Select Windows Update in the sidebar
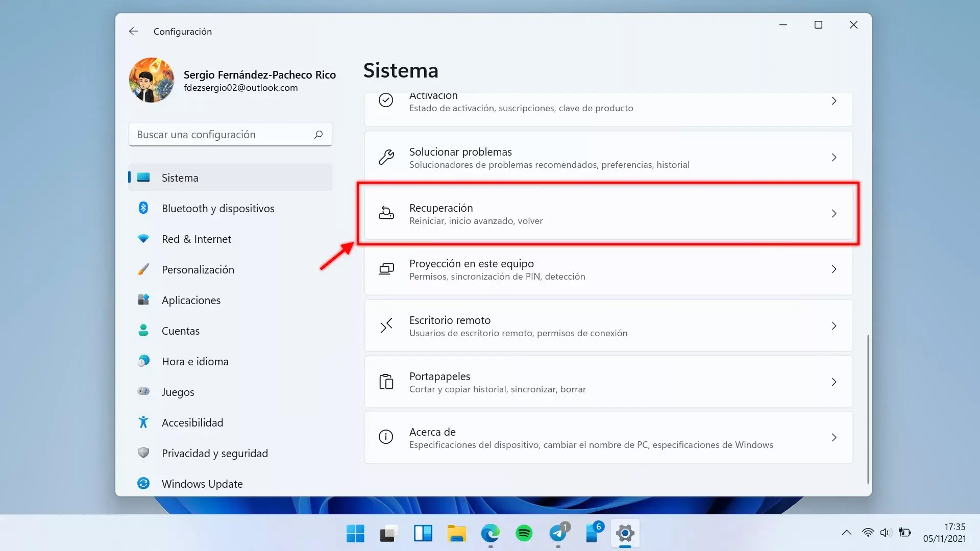 pyautogui.click(x=202, y=483)
